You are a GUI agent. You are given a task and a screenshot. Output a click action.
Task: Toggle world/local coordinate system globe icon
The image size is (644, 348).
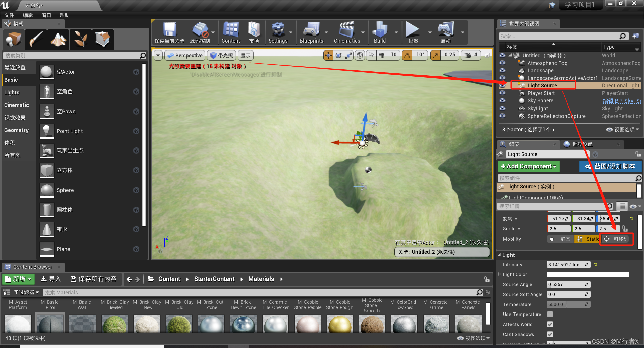360,55
